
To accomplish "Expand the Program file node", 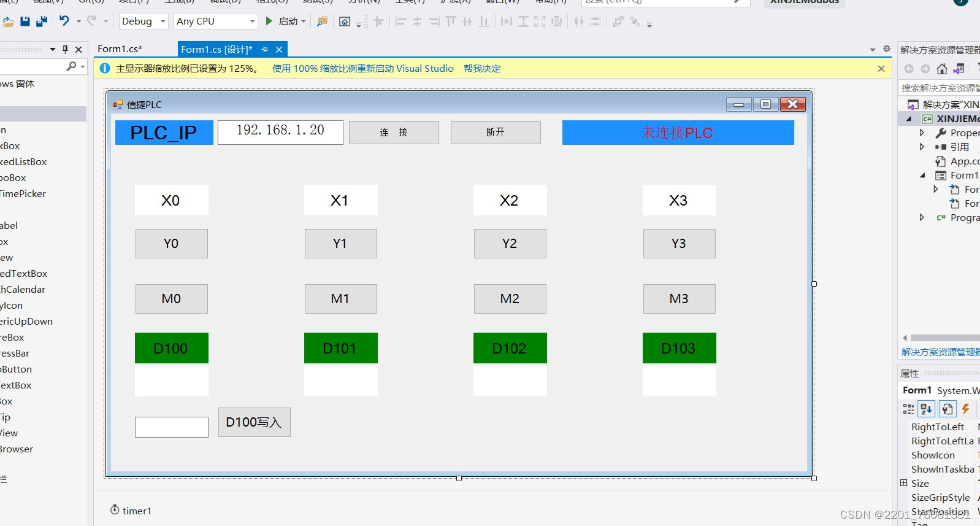I will coord(922,217).
